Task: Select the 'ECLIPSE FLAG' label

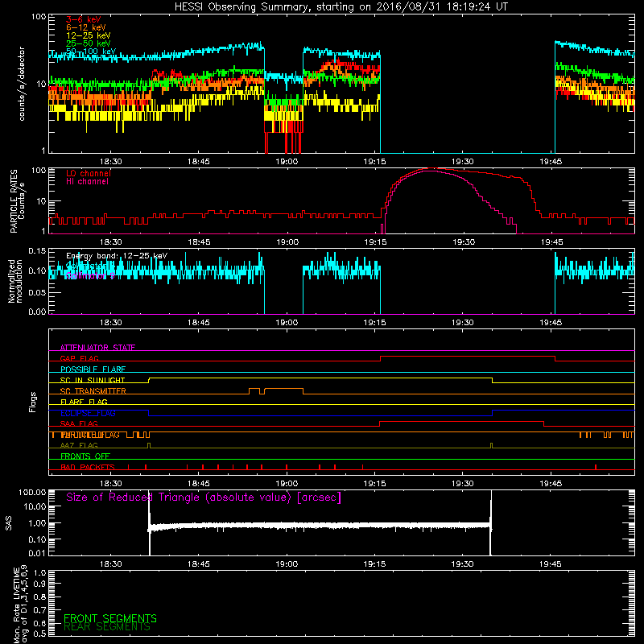Action: [x=88, y=413]
